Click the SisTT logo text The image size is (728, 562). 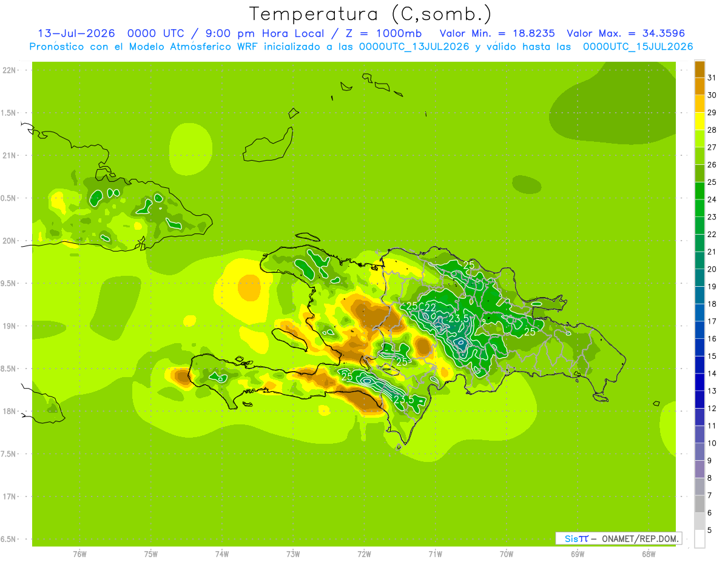[x=576, y=538]
